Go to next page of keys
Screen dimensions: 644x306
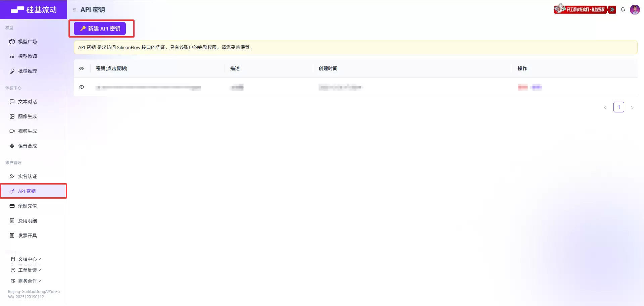(632, 108)
